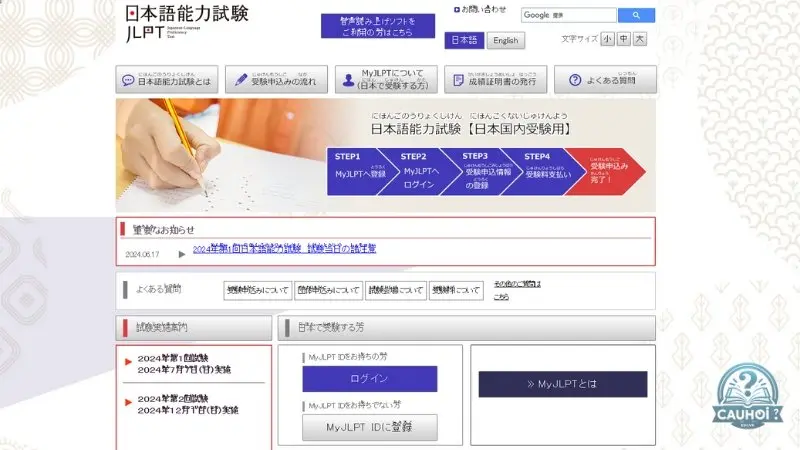800x450 pixels.
Task: Click the red arrow beside 2024年第1回試験
Action: [x=128, y=362]
